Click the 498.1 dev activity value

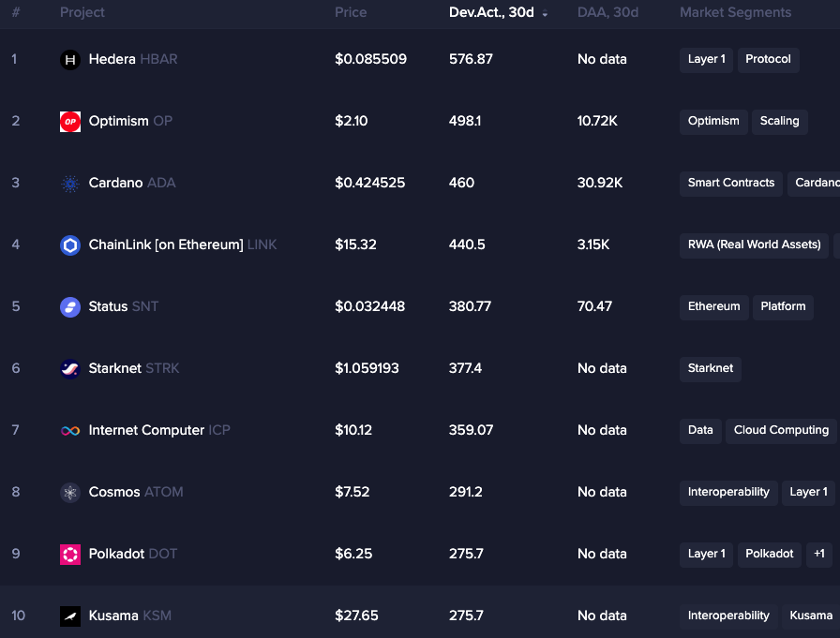click(465, 121)
